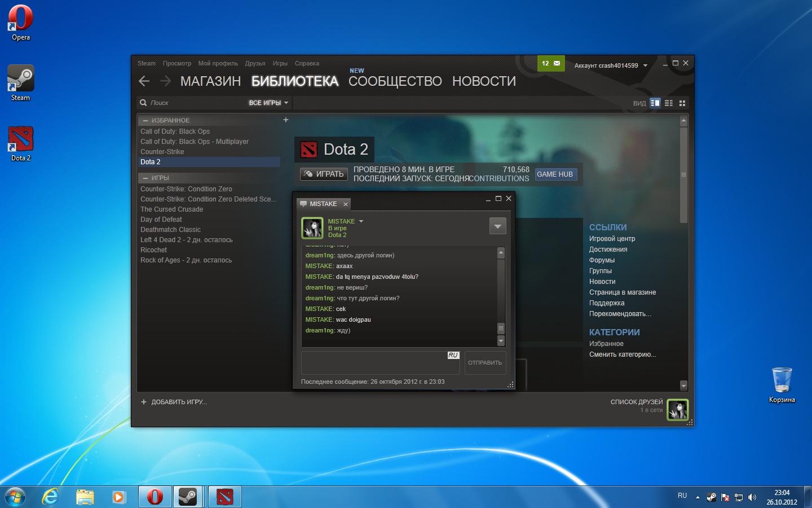Open the ВСЕ ИГРЫ filter dropdown
This screenshot has width=812, height=508.
tap(268, 103)
